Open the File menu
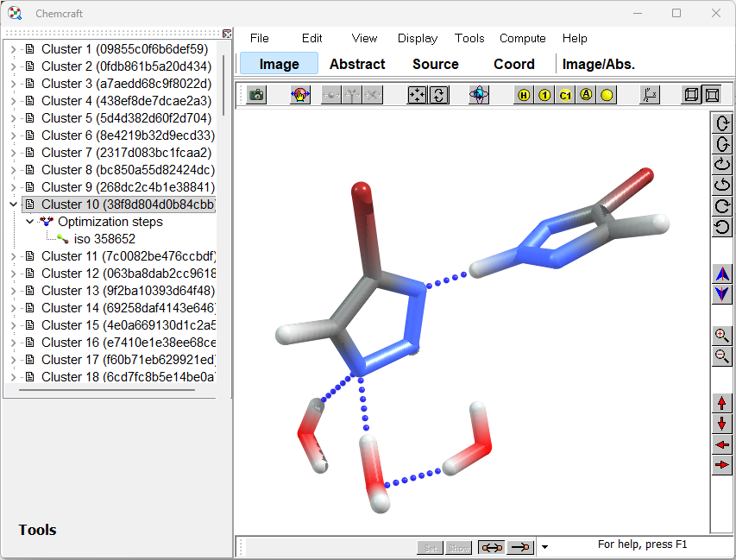 259,38
